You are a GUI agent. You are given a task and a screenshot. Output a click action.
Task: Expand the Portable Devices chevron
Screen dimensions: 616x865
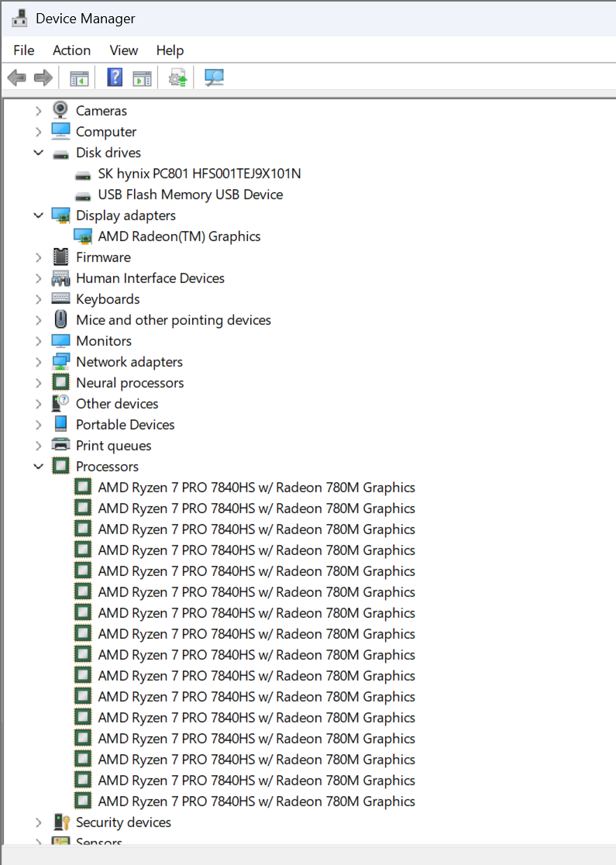point(38,426)
